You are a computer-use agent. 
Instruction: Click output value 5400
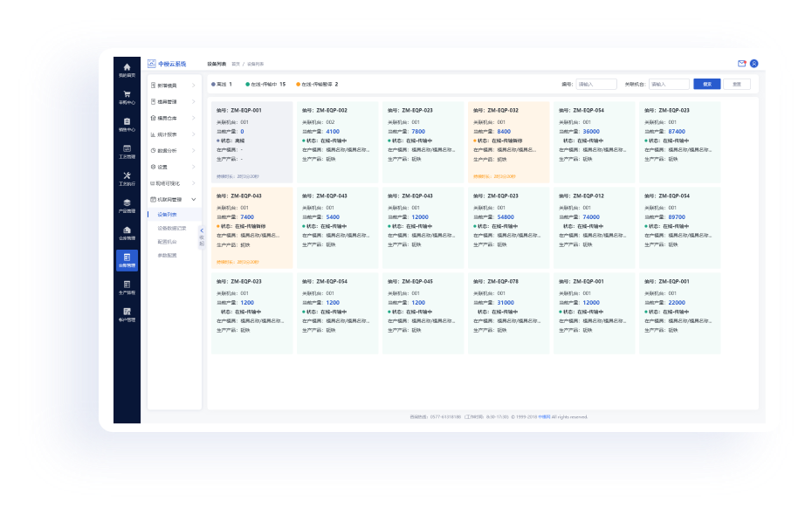(x=333, y=216)
